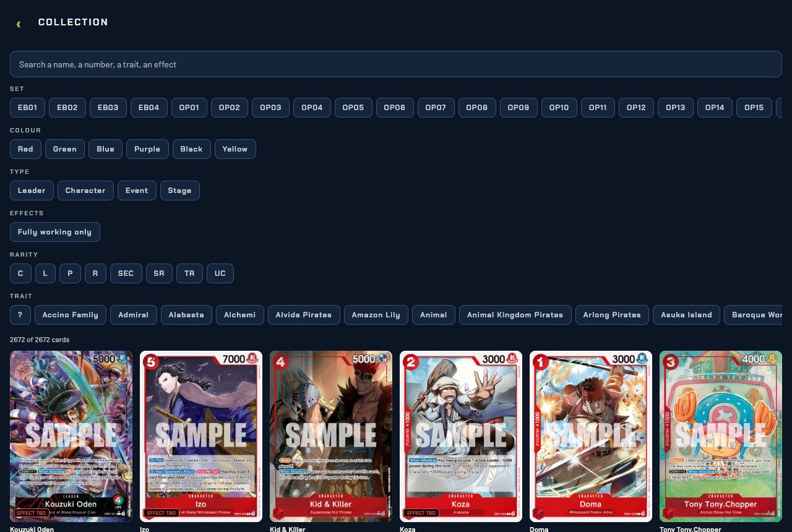Image resolution: width=792 pixels, height=532 pixels.
Task: Open the Izo card thumbnail
Action: 201,436
